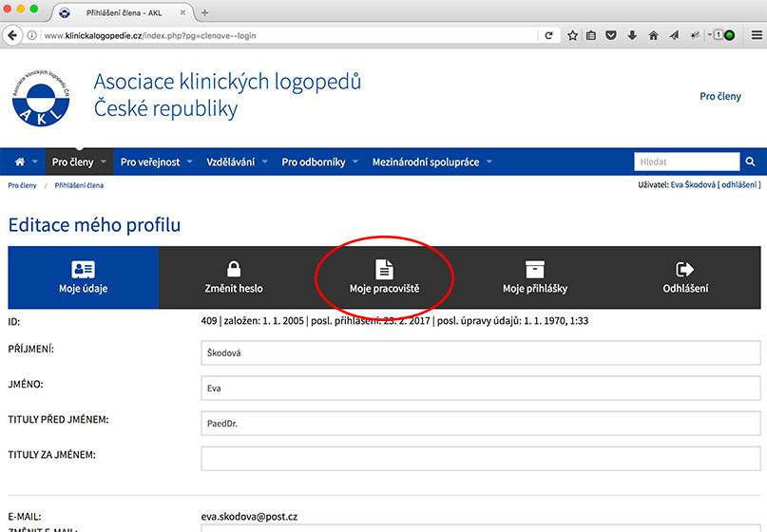
Task: Click the browser home icon in the toolbar
Action: (653, 35)
